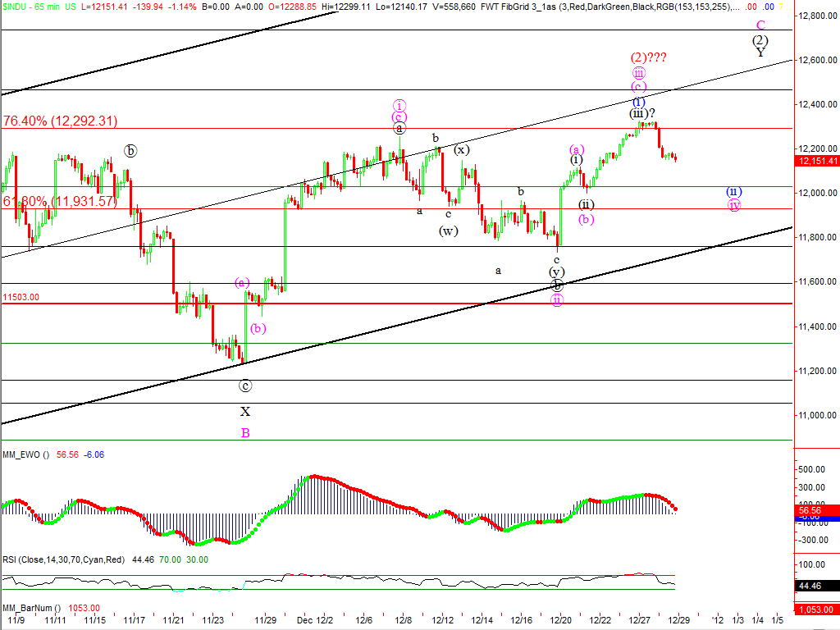Click the MM_EWO indicator title
Viewport: 840px width, 630px height.
point(25,454)
